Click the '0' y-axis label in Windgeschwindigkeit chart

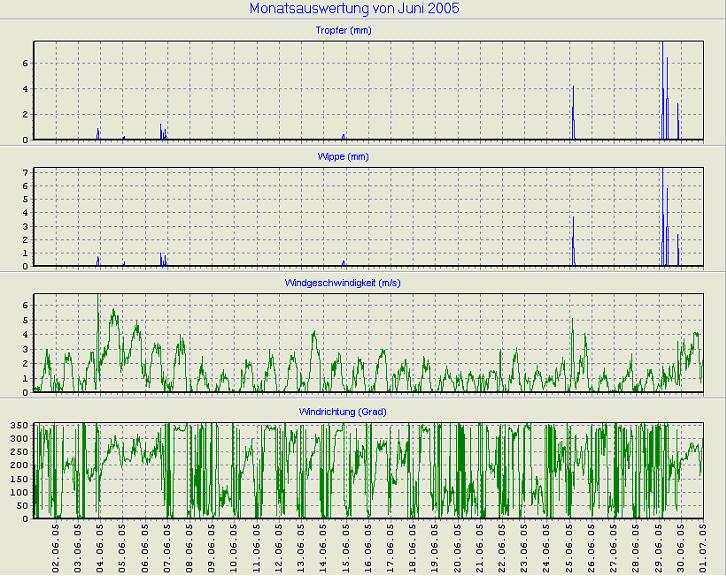click(x=27, y=391)
